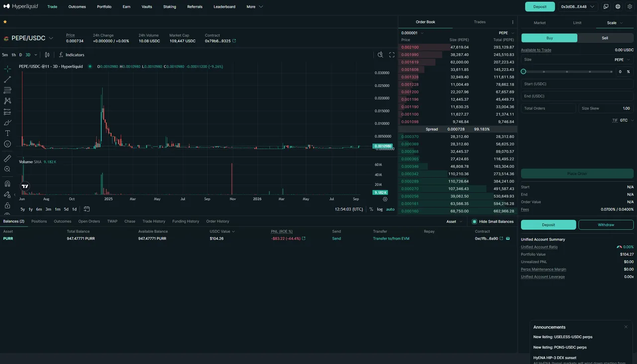Image resolution: width=637 pixels, height=364 pixels.
Task: Click the Start (USDC) input field
Action: tap(577, 84)
